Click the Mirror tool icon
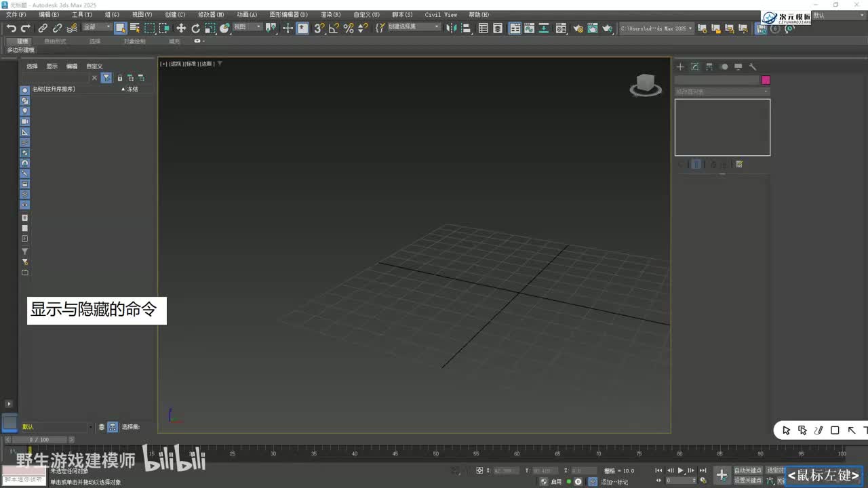Screen dimensions: 868x488 coord(451,28)
